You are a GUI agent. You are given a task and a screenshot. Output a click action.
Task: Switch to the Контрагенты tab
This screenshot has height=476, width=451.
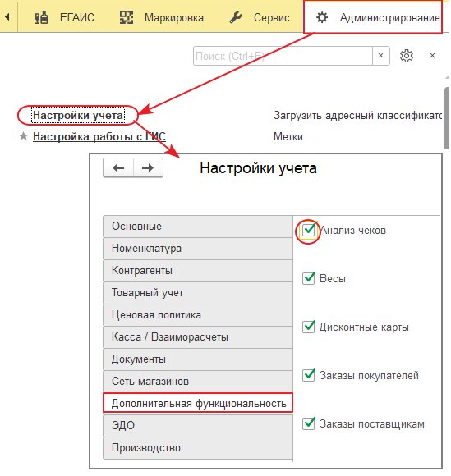198,271
